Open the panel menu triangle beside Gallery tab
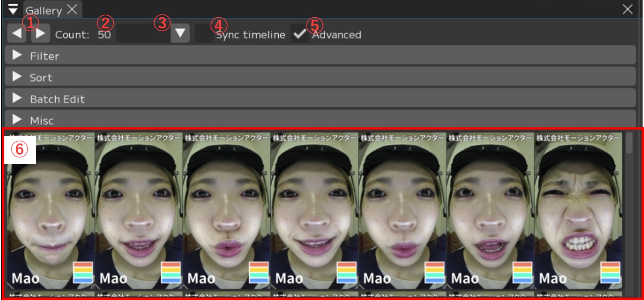Viewport: 644px width, 300px height. (x=13, y=9)
